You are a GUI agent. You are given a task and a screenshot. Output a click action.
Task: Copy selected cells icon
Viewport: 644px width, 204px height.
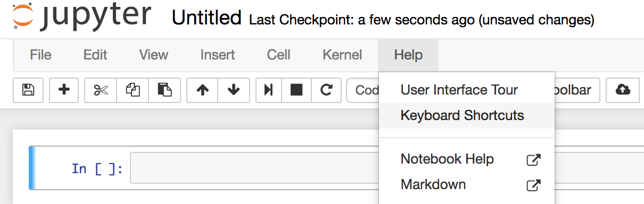coord(132,90)
